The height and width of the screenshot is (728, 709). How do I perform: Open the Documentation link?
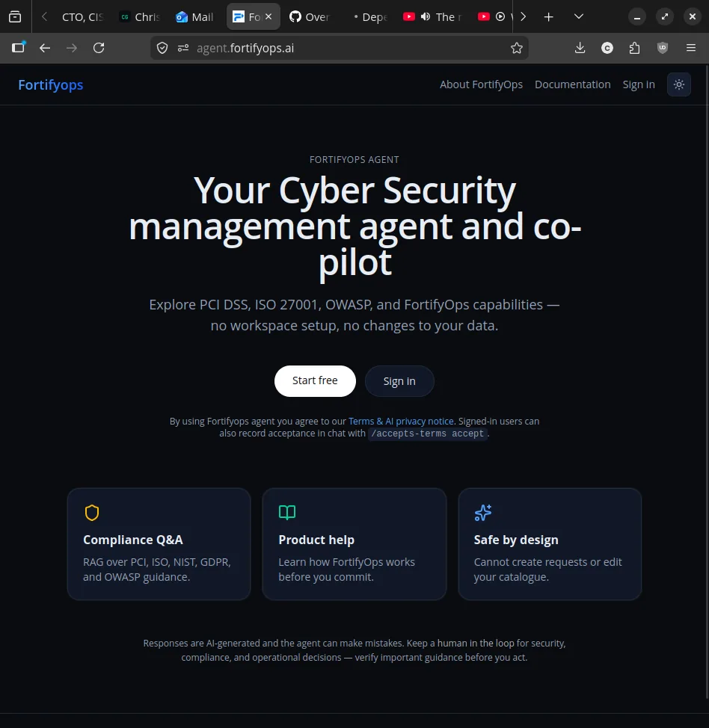coord(572,84)
